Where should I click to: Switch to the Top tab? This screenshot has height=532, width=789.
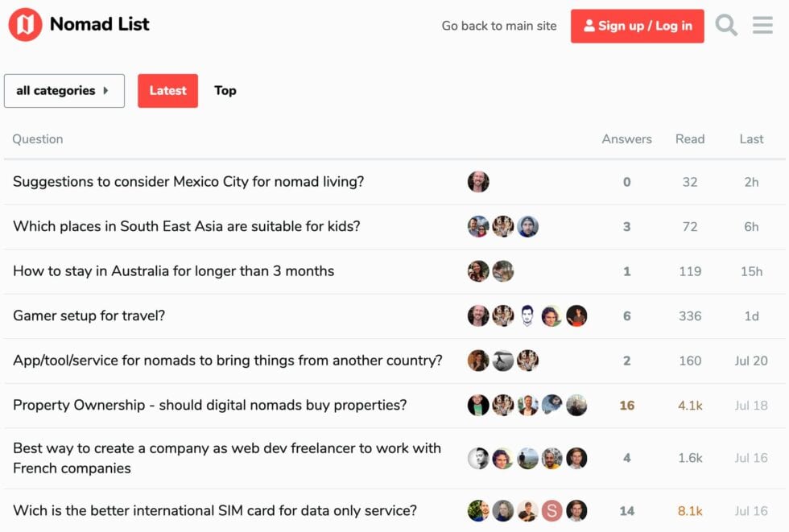pos(225,91)
